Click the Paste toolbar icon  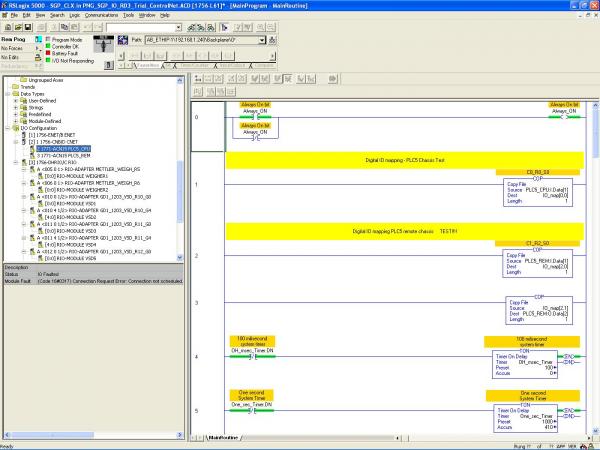tap(75, 27)
